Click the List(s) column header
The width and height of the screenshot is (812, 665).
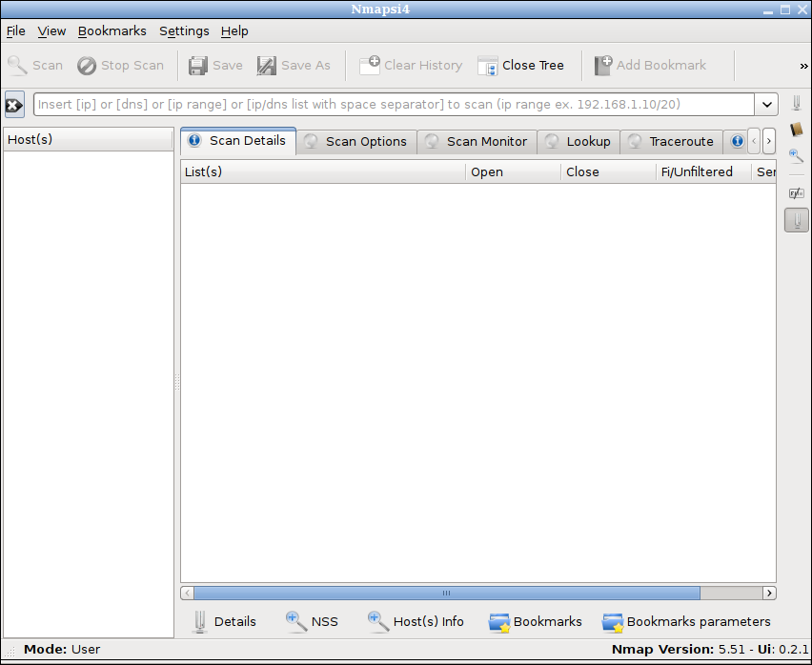pos(323,171)
